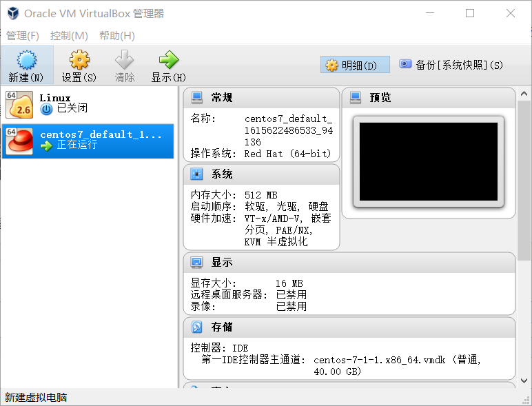Click the green running-state arrow icon

[x=46, y=146]
